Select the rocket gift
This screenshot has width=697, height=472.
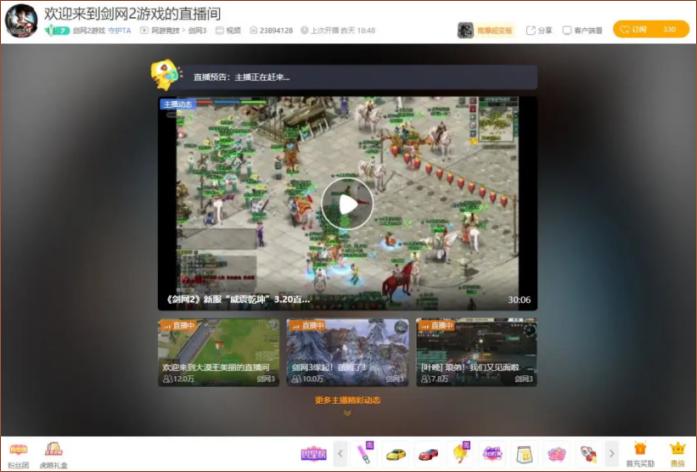point(589,454)
